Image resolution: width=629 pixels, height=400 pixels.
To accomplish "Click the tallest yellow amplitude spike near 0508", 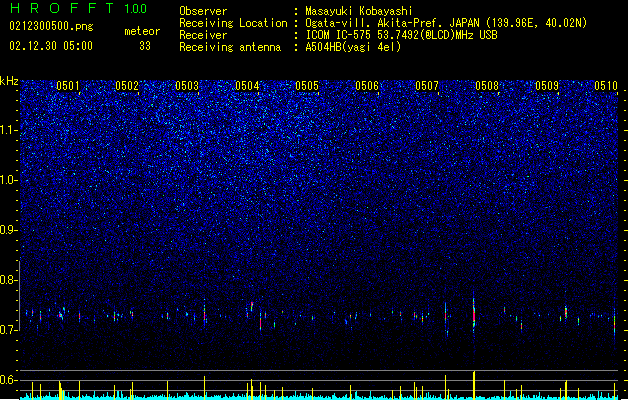I will [474, 385].
